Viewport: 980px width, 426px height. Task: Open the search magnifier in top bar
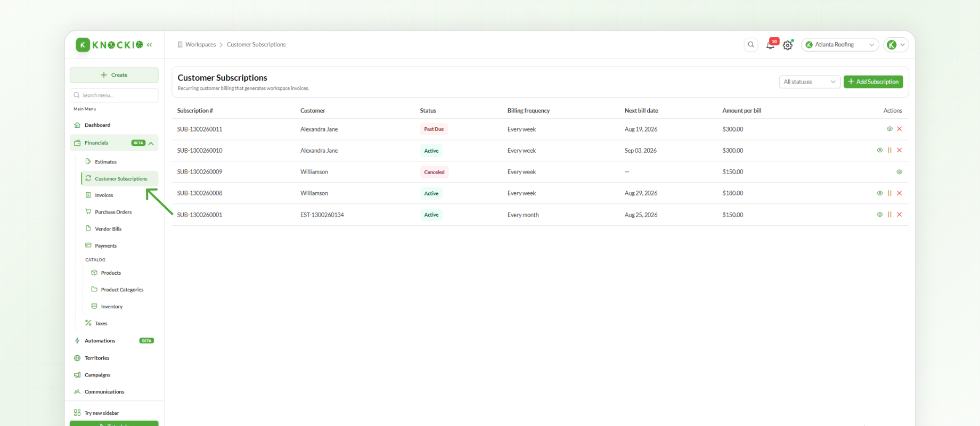(751, 45)
